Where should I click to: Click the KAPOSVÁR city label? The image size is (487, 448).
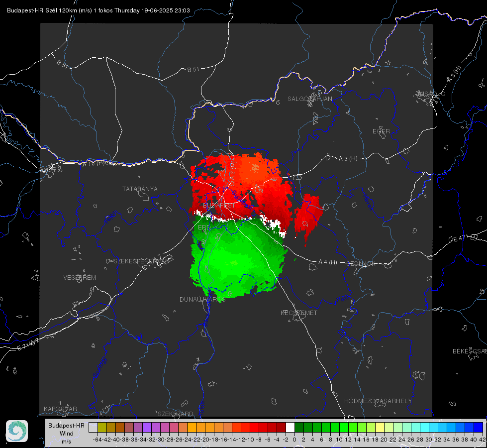tap(60, 409)
